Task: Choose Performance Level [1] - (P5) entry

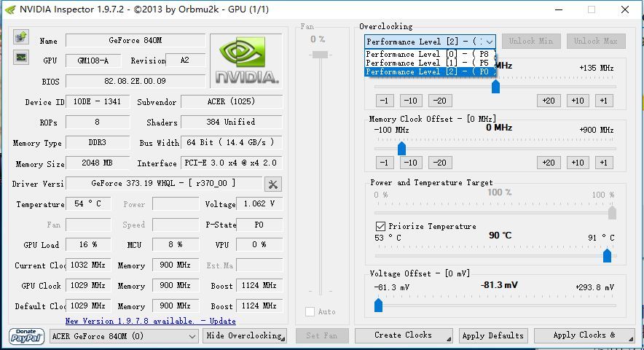Action: (x=430, y=63)
